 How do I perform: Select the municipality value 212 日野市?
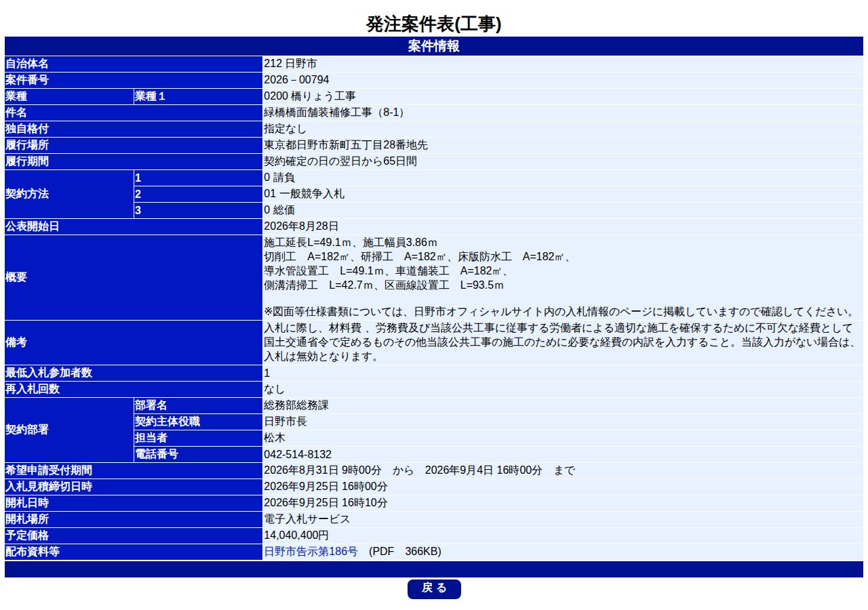click(290, 64)
